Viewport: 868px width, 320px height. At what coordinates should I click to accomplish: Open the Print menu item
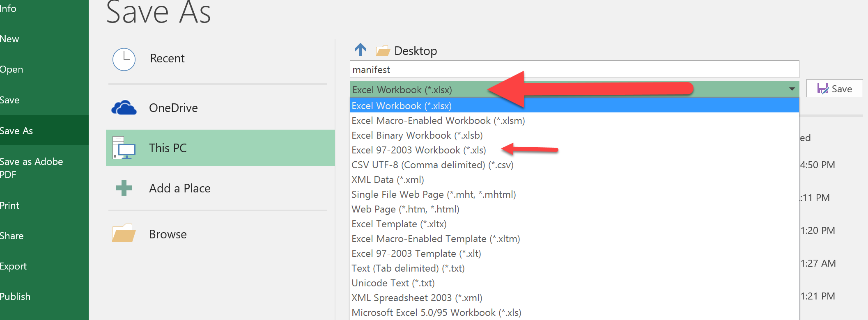point(10,206)
